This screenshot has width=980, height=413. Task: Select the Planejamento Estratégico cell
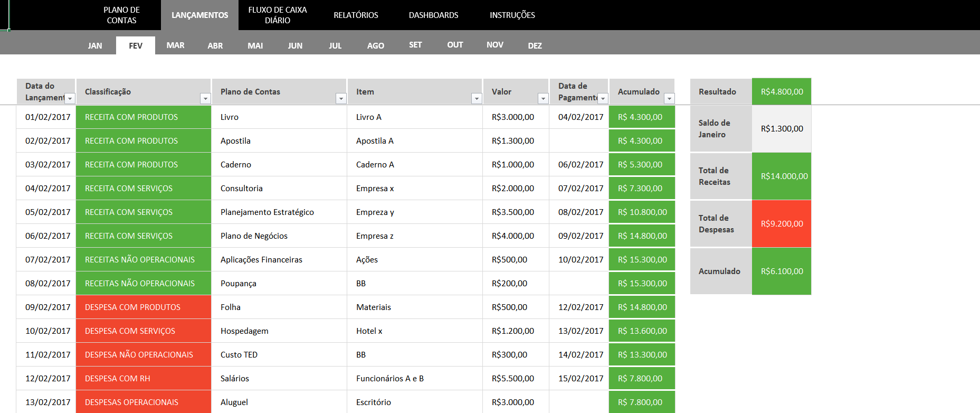[267, 212]
